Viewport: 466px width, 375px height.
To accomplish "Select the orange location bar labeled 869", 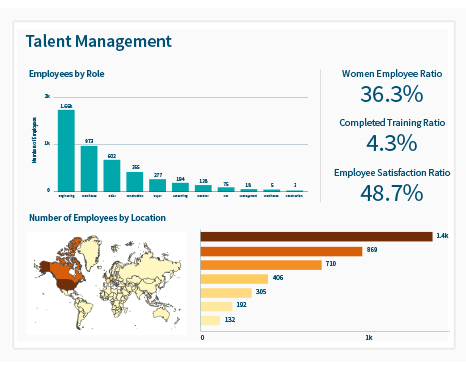I will [x=281, y=251].
